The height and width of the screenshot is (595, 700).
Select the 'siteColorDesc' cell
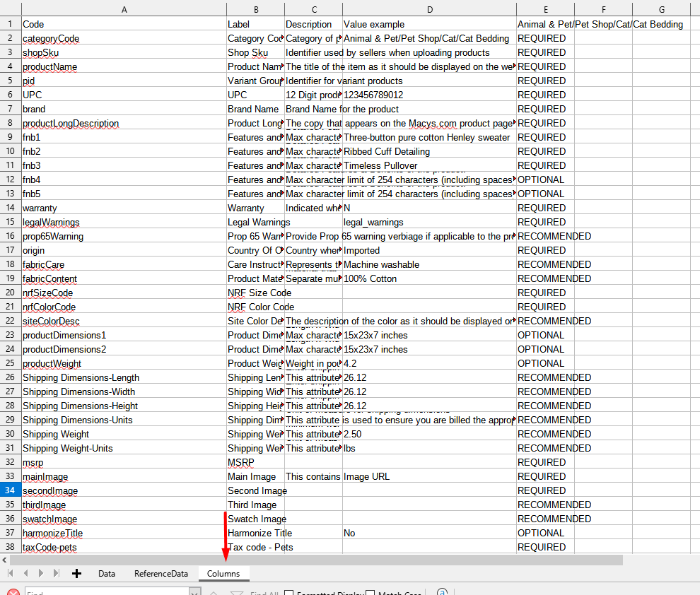coord(124,321)
